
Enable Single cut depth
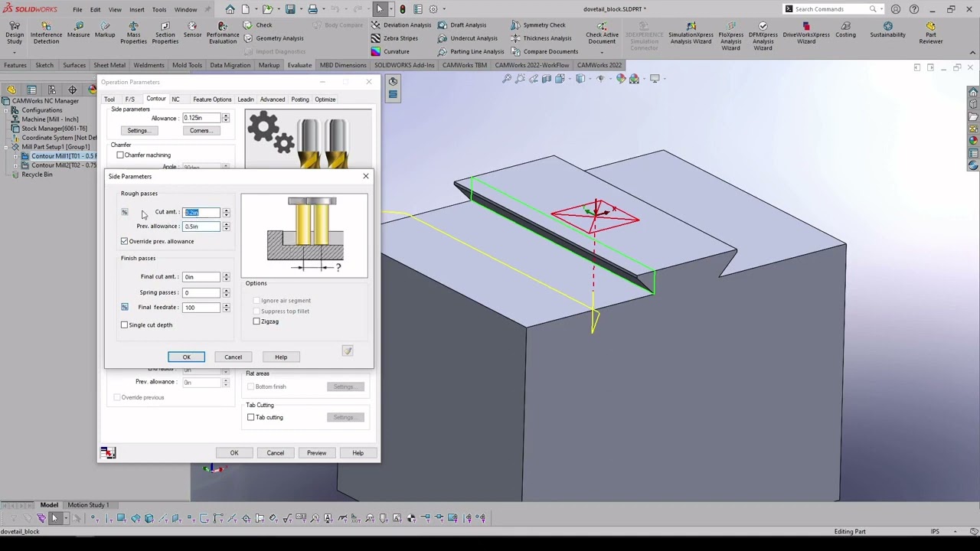click(124, 324)
